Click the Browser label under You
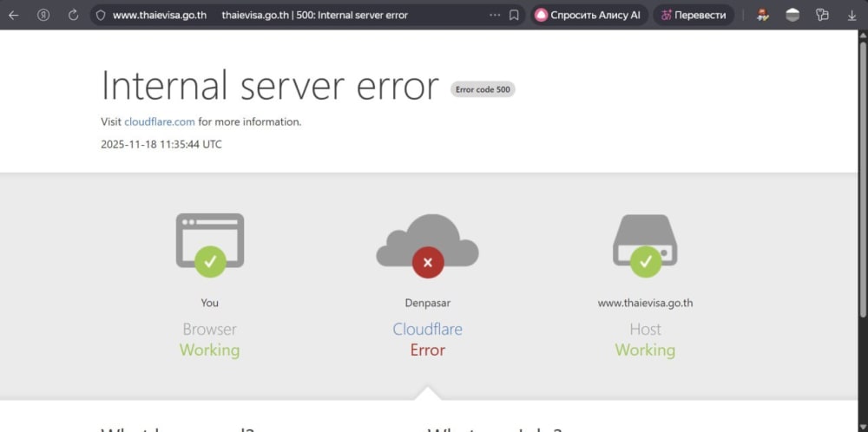 tap(210, 329)
